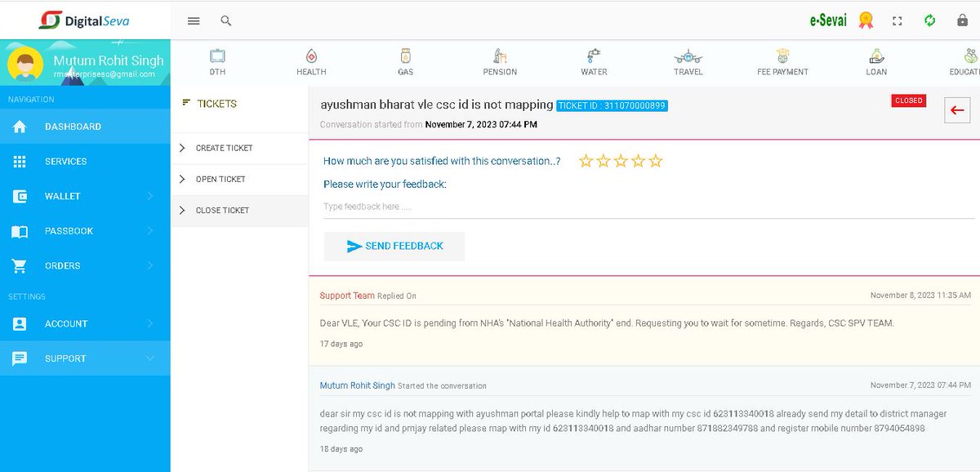Rate conversation with second star

(x=604, y=161)
